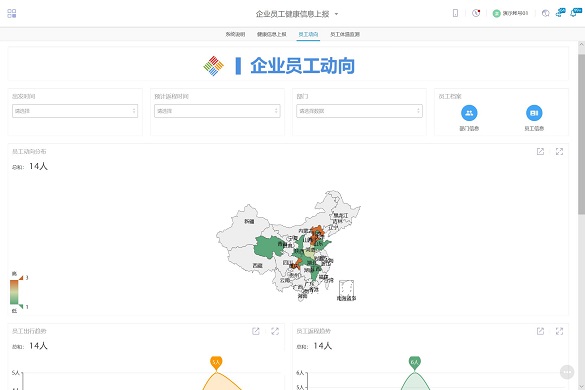
Task: Export the 员工出行趋势 chart
Action: pyautogui.click(x=256, y=331)
